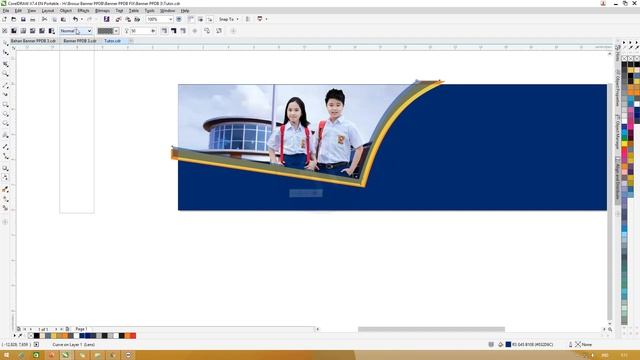Open the Effects menu
The image size is (640, 360).
[83, 11]
